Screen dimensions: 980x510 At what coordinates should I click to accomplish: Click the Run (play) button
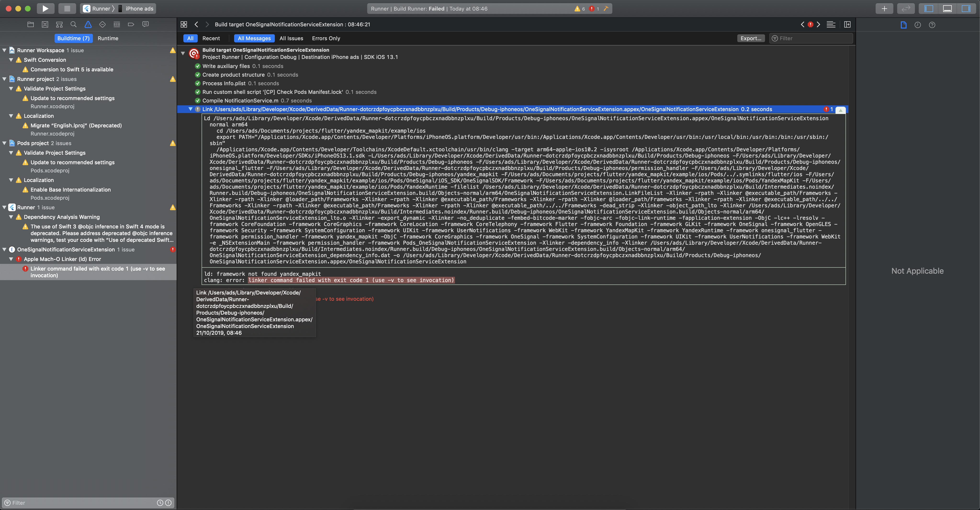[45, 8]
